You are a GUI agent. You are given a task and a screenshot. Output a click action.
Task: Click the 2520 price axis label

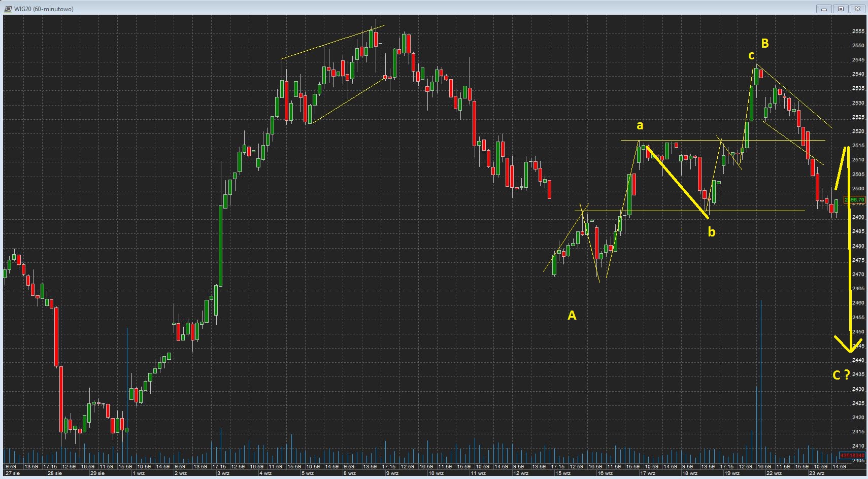(x=858, y=131)
